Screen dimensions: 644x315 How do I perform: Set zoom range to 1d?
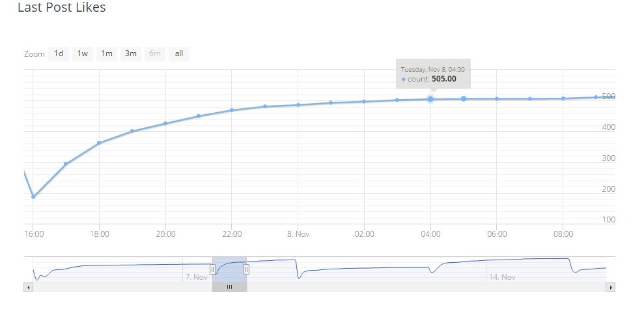pyautogui.click(x=59, y=53)
